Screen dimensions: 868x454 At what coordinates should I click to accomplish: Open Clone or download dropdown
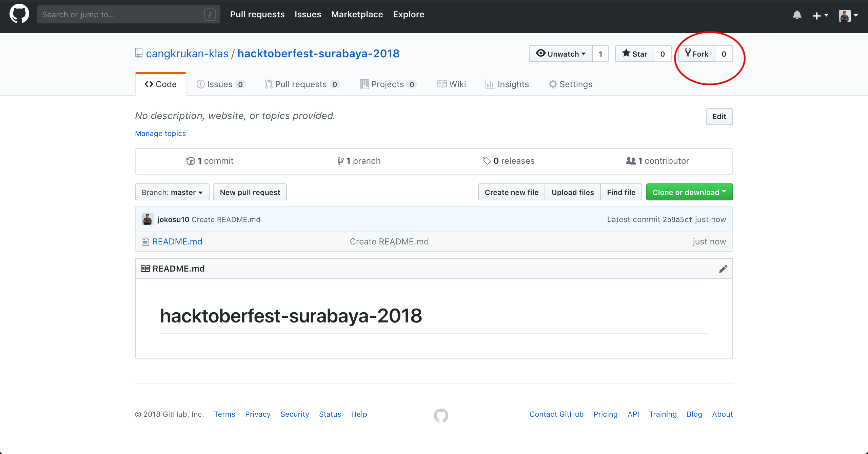click(689, 192)
